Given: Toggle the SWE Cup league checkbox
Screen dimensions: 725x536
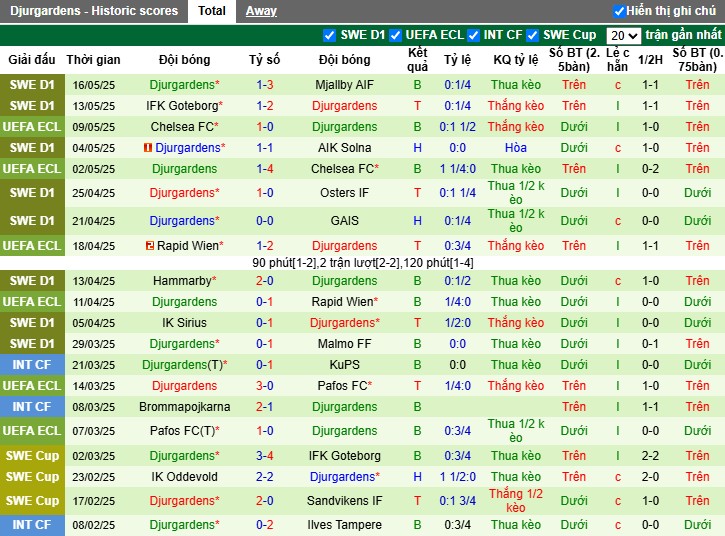Looking at the screenshot, I should point(533,35).
